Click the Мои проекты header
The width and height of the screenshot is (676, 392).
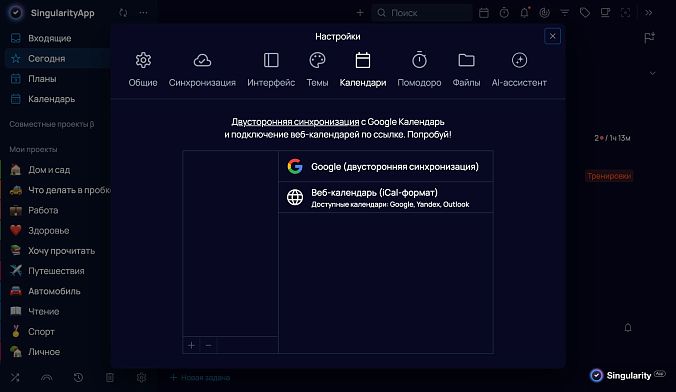tap(33, 149)
